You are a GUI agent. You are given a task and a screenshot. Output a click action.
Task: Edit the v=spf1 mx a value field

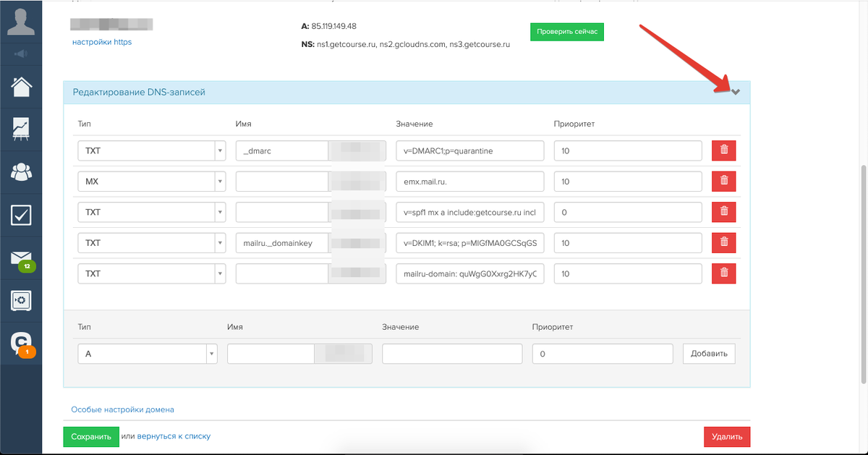[x=469, y=212]
